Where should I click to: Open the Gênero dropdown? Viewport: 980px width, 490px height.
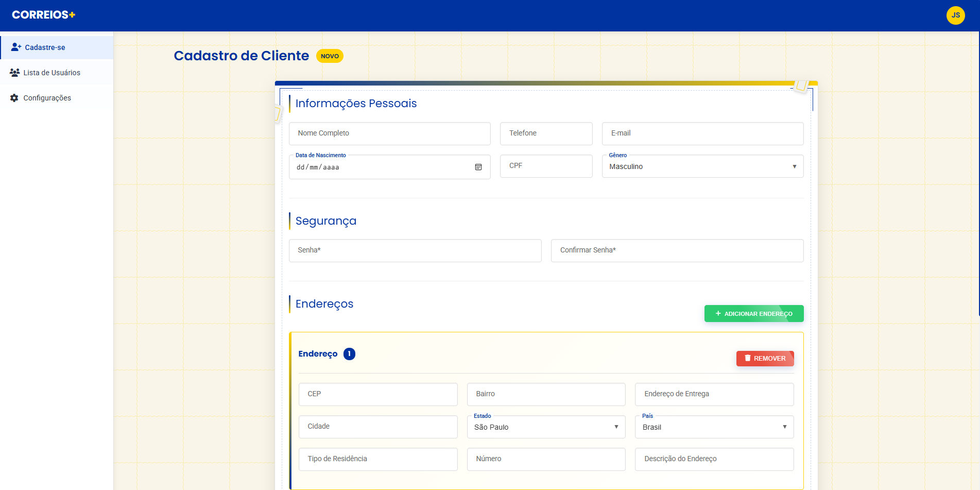pyautogui.click(x=702, y=166)
